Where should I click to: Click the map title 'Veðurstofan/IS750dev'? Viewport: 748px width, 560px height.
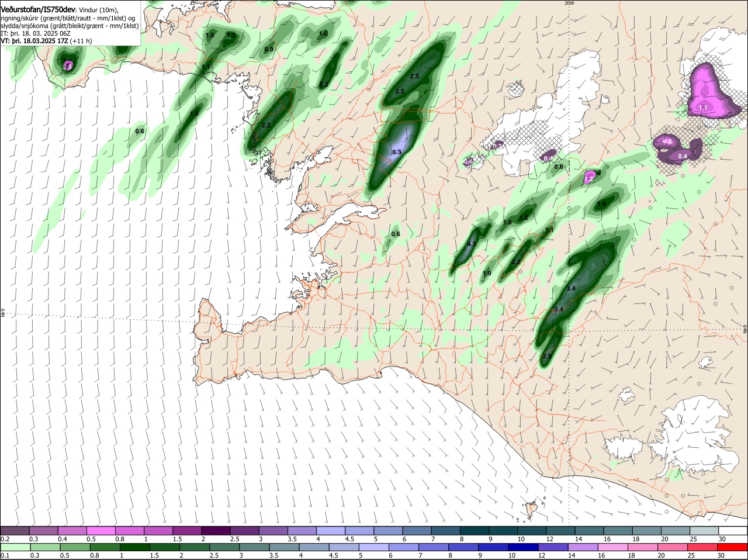37,10
